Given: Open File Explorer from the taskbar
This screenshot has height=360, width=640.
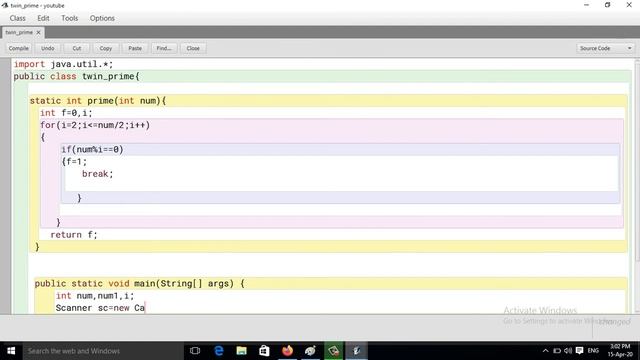Looking at the screenshot, I should tap(242, 351).
